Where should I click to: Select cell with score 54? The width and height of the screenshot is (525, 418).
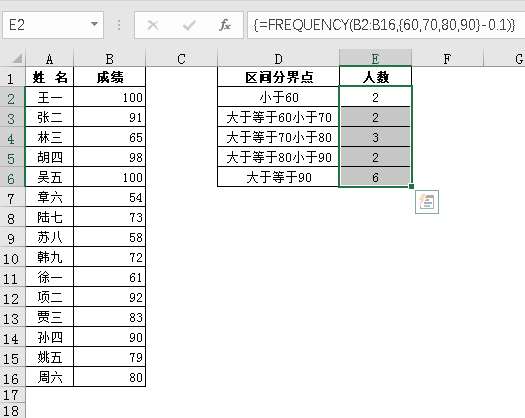[109, 198]
